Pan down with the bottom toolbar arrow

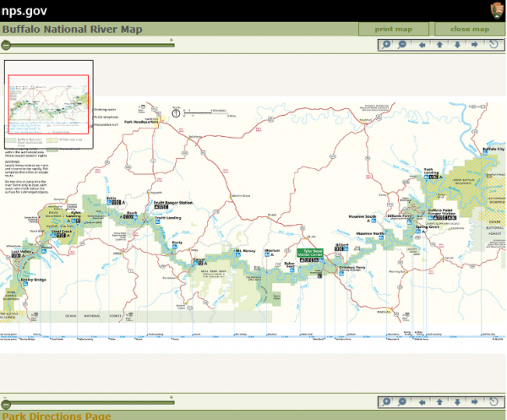(x=457, y=402)
